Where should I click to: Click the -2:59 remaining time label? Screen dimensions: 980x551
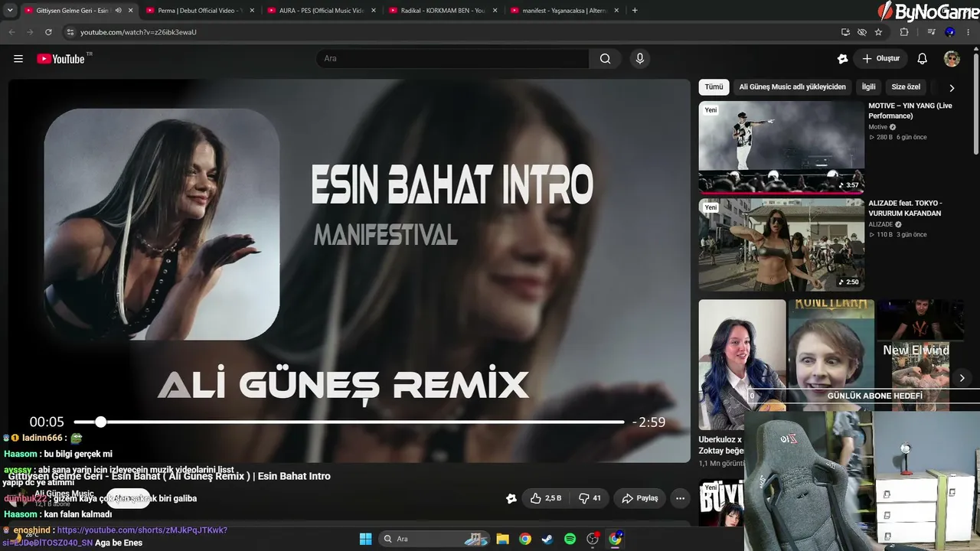pos(648,422)
